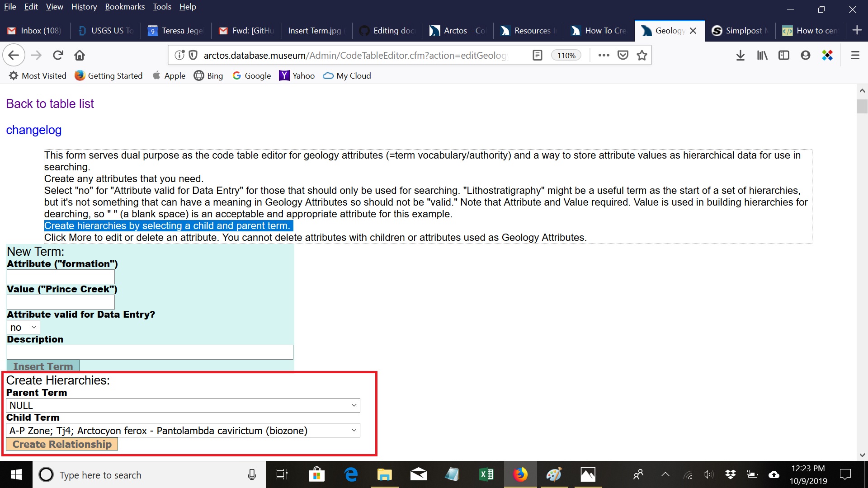Click the page zoom 110% indicator
The image size is (868, 488).
tap(566, 55)
